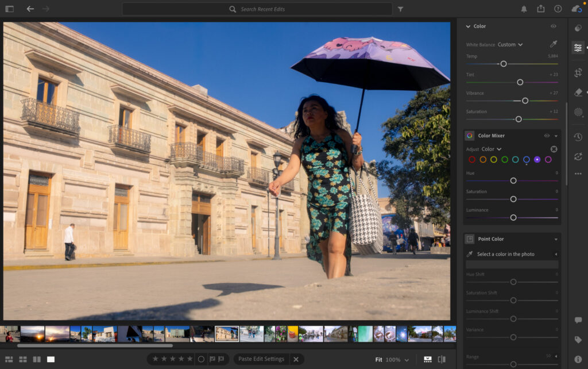The height and width of the screenshot is (369, 588).
Task: Toggle the before/after compare view
Action: click(442, 359)
